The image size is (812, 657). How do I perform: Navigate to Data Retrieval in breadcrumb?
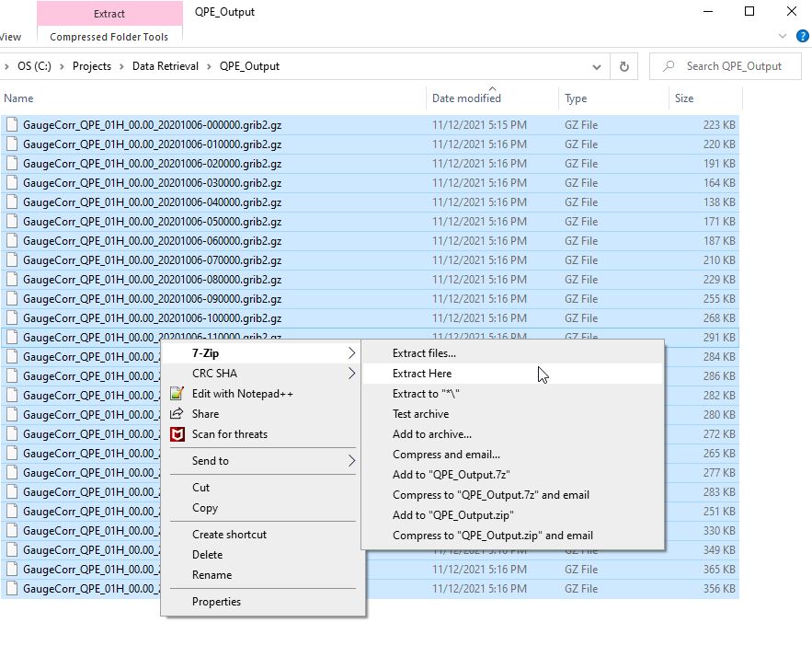166,66
